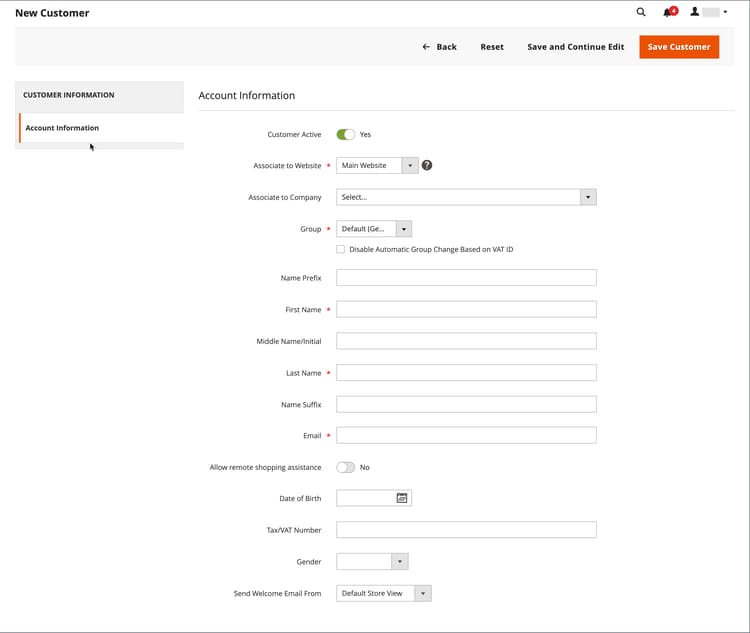
Task: Open the Date of Birth calendar picker
Action: 402,498
